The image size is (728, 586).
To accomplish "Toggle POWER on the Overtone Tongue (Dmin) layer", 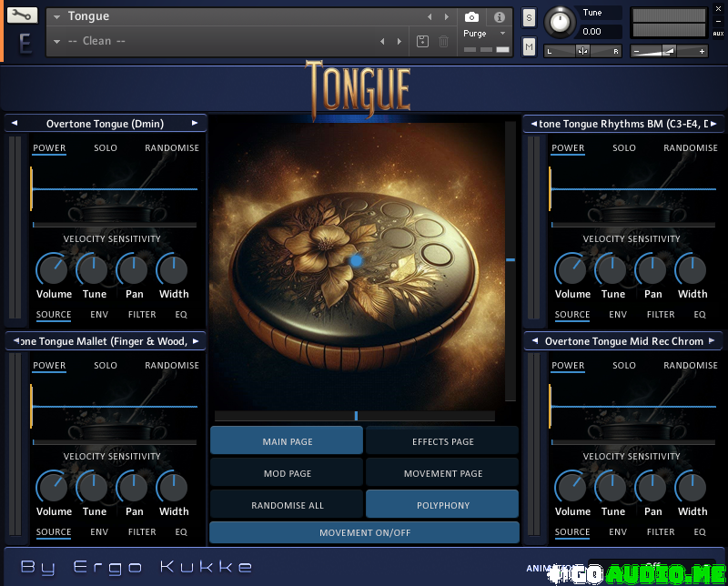I will pos(49,148).
